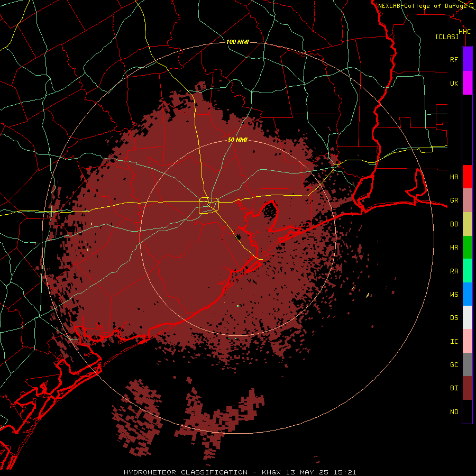Viewport: 476px width, 476px height.
Task: Click the '15:21' time stamp
Action: pyautogui.click(x=344, y=472)
